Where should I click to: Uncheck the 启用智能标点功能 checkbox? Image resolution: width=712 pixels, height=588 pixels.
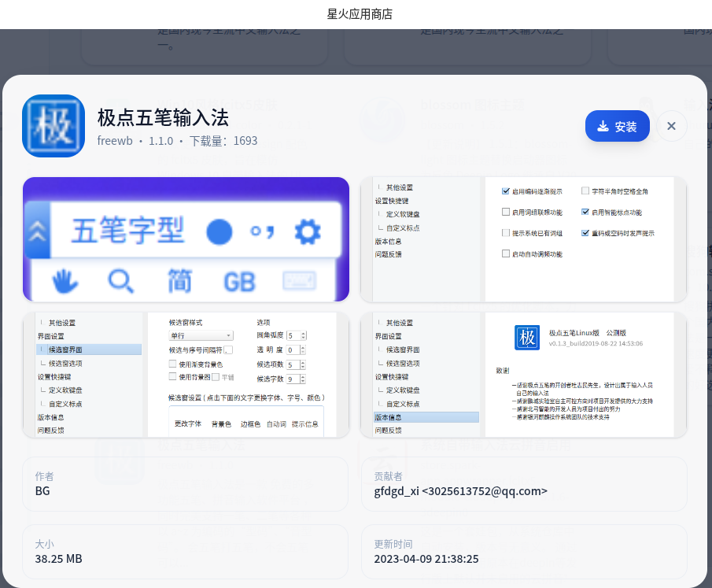(x=586, y=210)
